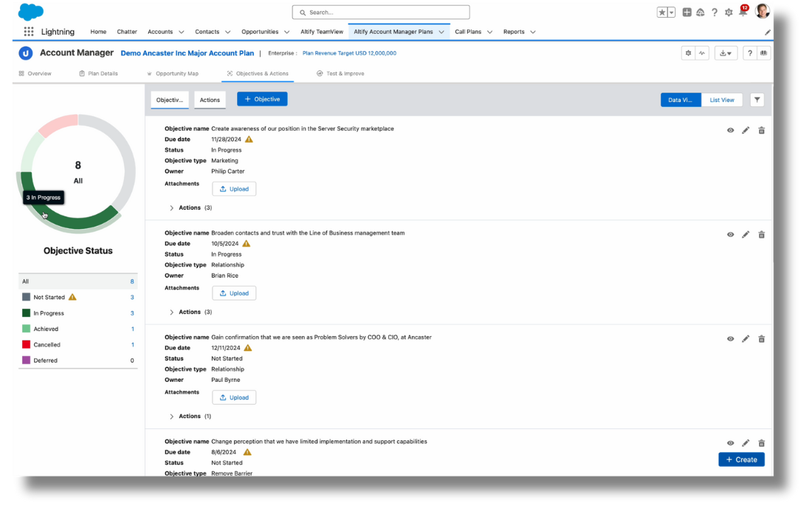Open Salesforce Help question mark in header
This screenshot has height=517, width=812.
pyautogui.click(x=715, y=13)
